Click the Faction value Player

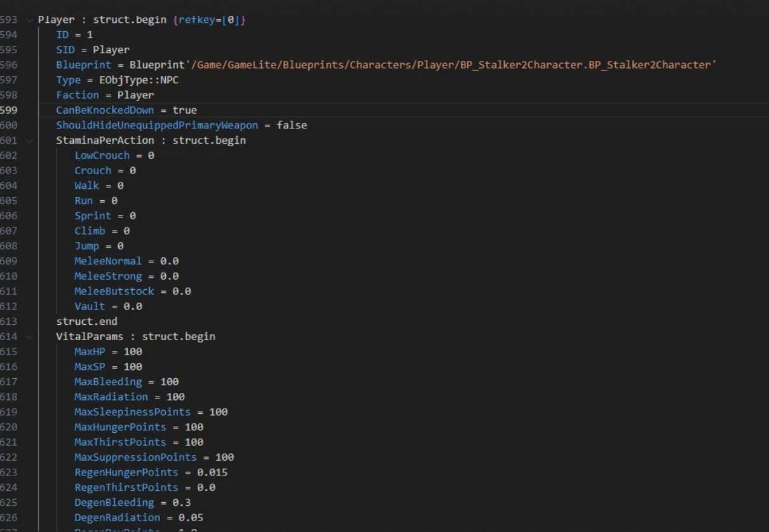(x=135, y=95)
